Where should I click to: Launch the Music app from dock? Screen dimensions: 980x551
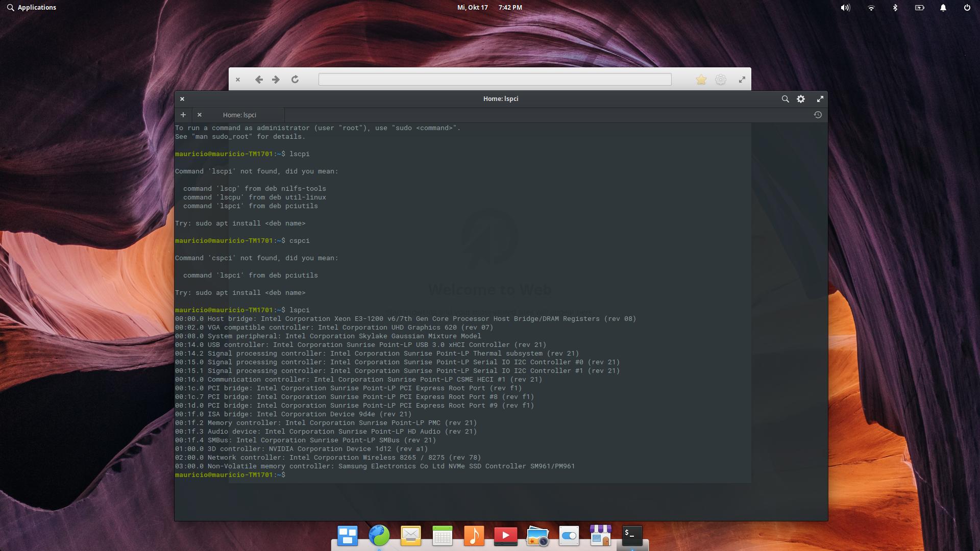point(474,536)
